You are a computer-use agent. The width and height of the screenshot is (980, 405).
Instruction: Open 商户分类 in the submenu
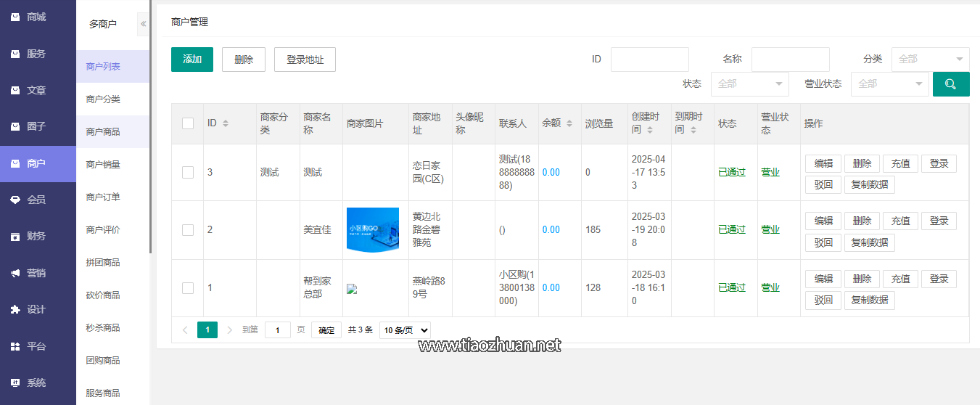[x=103, y=99]
